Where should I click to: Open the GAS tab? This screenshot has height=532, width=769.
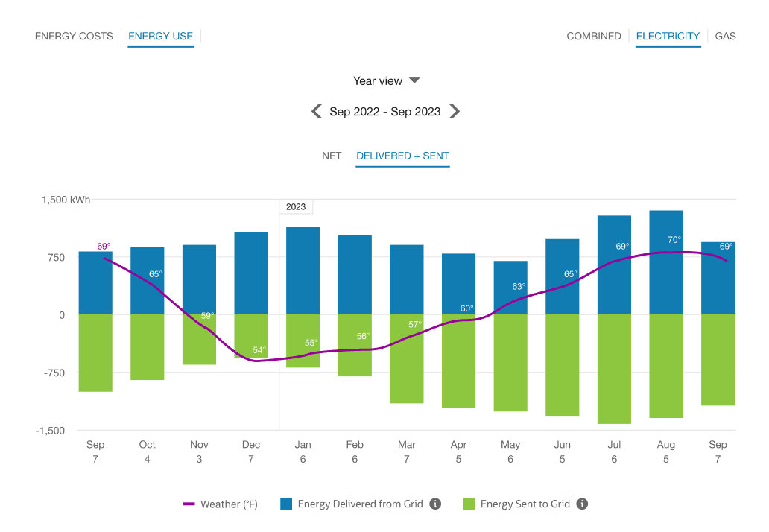(x=725, y=36)
